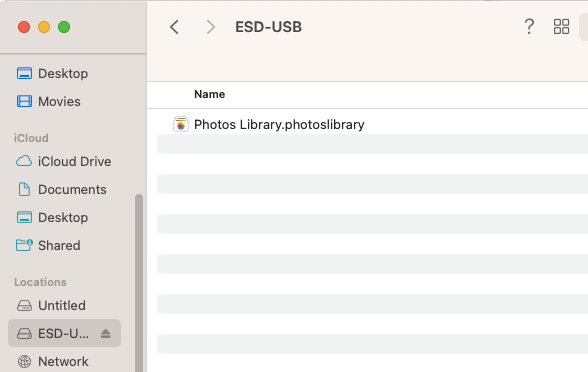The image size is (588, 372).
Task: Open Shared folder in sidebar
Action: (48, 245)
